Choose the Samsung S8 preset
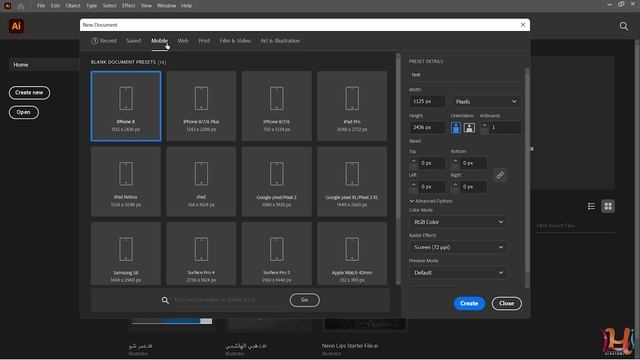640x360 pixels. tap(126, 253)
